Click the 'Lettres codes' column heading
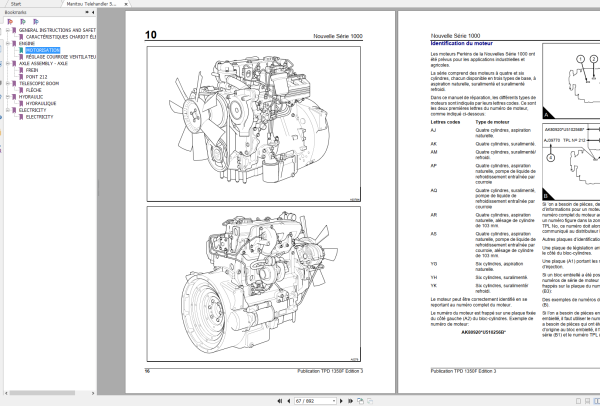The width and height of the screenshot is (600, 406). [x=445, y=122]
